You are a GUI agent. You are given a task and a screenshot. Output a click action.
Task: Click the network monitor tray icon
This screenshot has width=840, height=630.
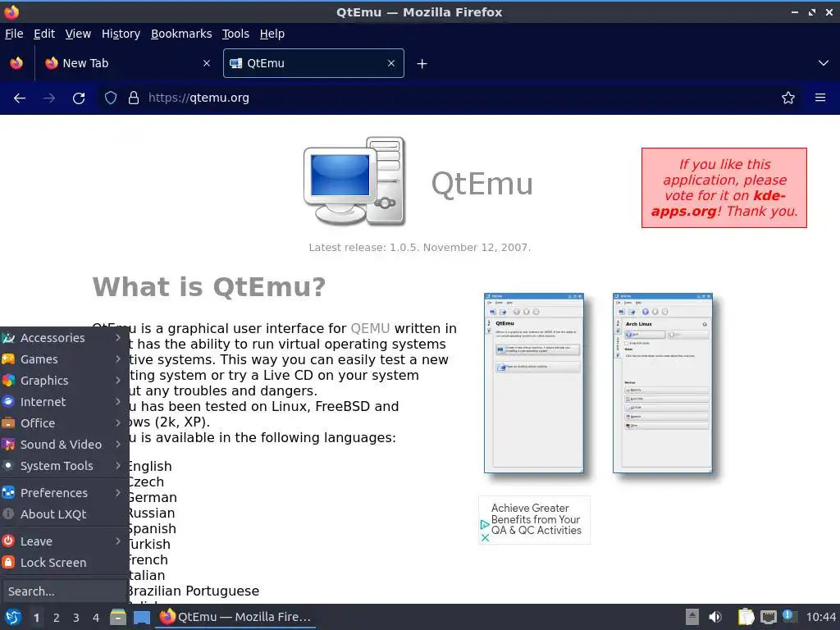tap(768, 618)
